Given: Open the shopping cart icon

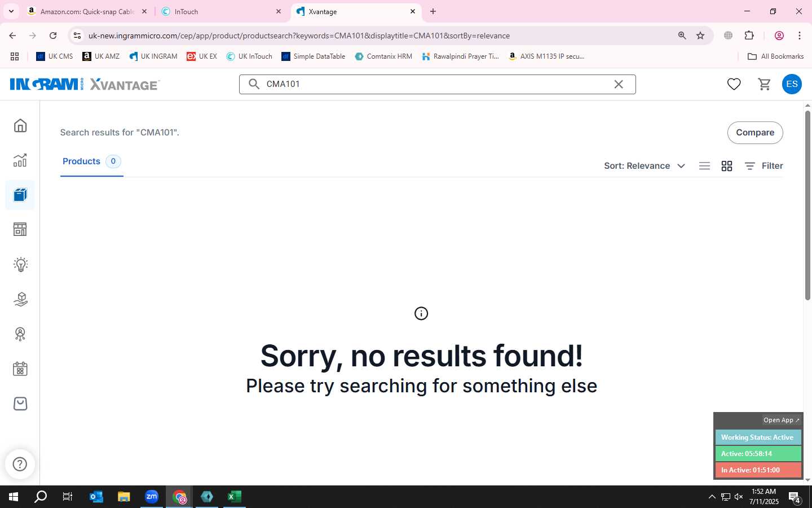Looking at the screenshot, I should coord(764,84).
